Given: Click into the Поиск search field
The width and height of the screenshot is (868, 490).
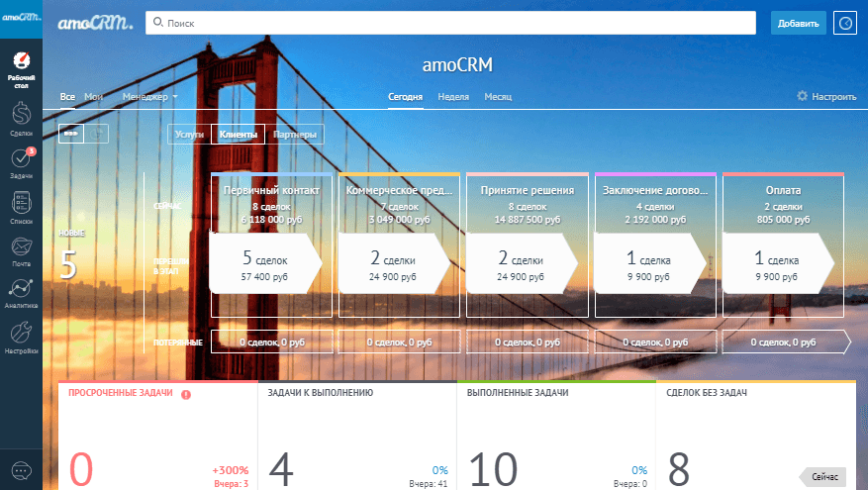Looking at the screenshot, I should coord(450,23).
